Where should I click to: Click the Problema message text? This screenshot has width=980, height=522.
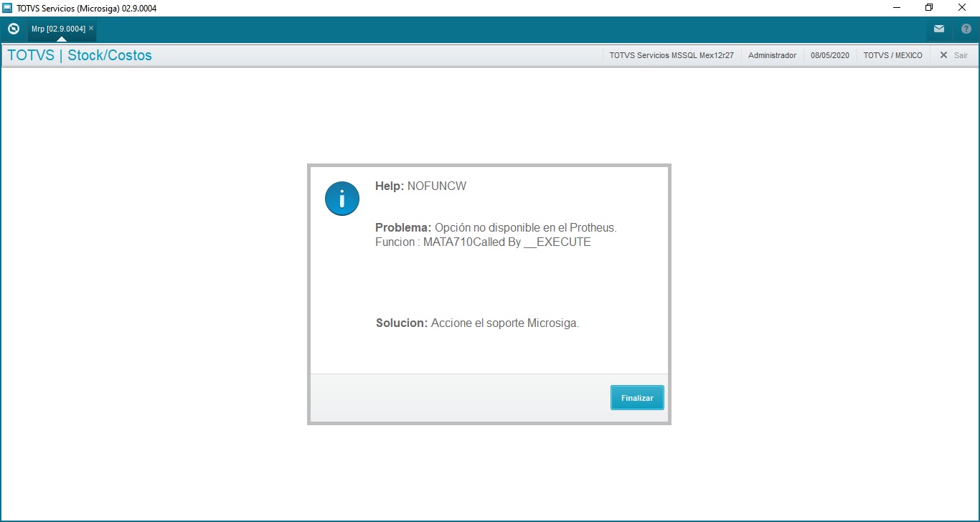(496, 227)
